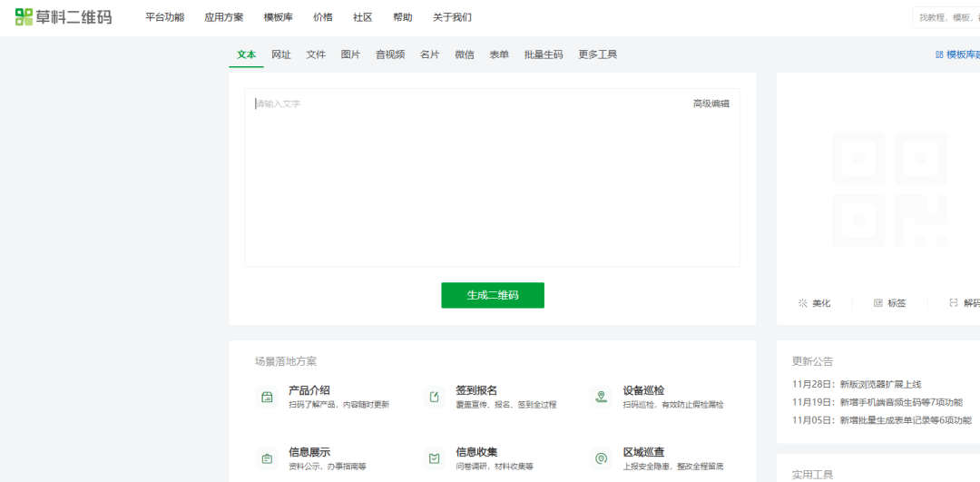This screenshot has width=980, height=482.
Task: Open the 信息收集 title link
Action: click(x=476, y=451)
